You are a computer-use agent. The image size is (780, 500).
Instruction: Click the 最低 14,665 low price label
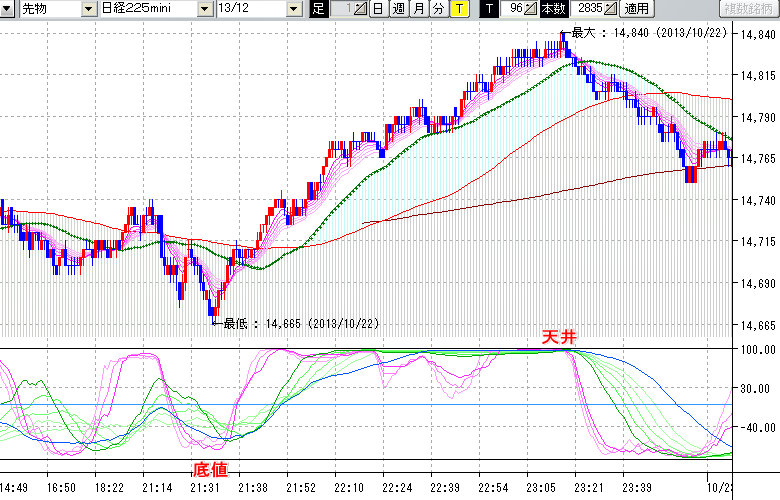300,323
